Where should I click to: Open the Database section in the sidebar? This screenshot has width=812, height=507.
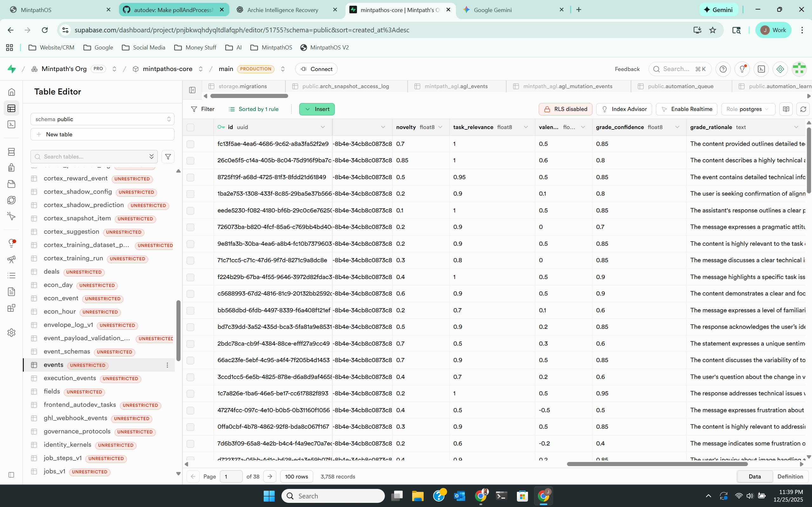coord(11,152)
